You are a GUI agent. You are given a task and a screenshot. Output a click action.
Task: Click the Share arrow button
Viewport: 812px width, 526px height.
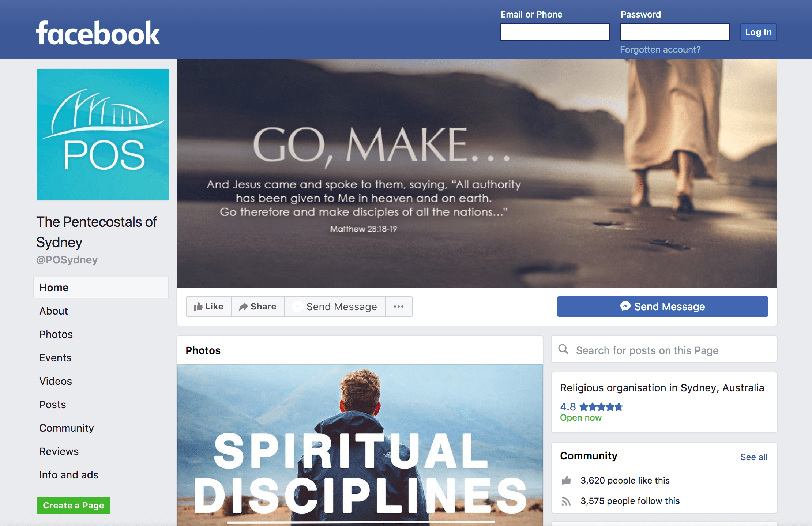(258, 307)
